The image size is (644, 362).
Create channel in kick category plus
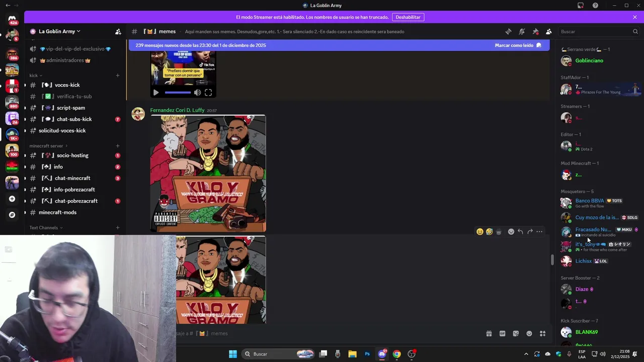point(118,75)
